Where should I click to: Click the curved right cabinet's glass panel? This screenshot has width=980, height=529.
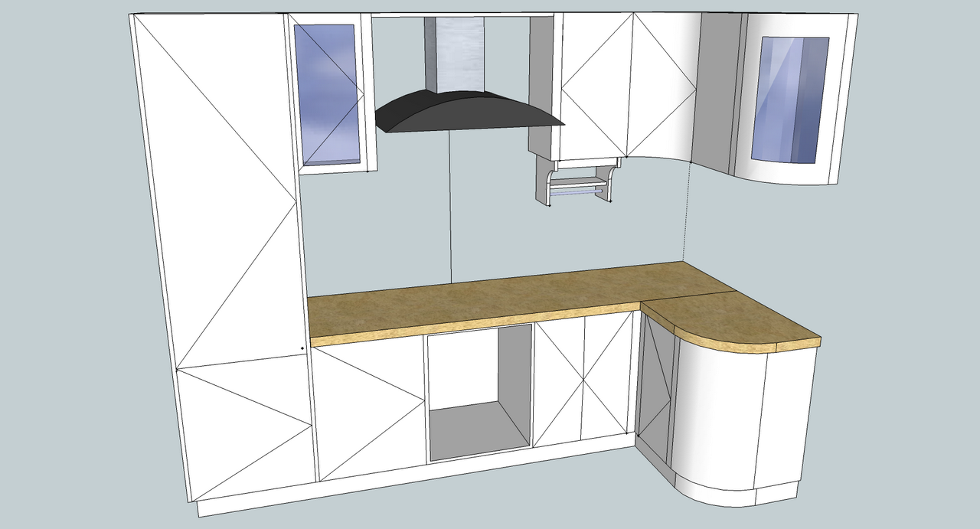pyautogui.click(x=790, y=100)
